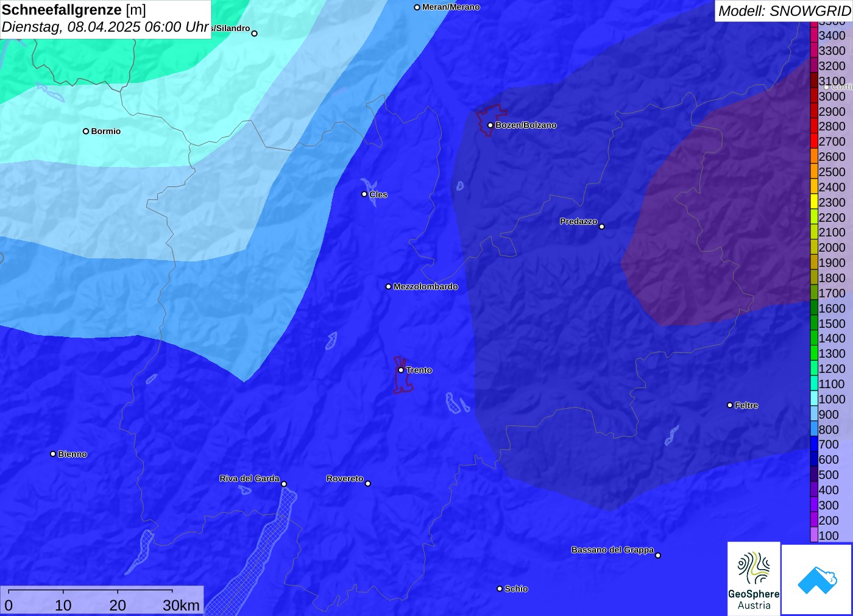Click the Meran/Merano marker dot
The image size is (853, 616).
(x=417, y=7)
